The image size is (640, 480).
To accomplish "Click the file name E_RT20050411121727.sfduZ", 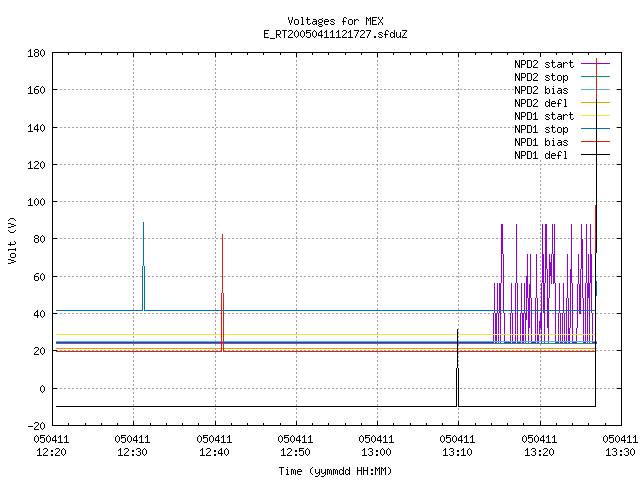I will 335,34.
